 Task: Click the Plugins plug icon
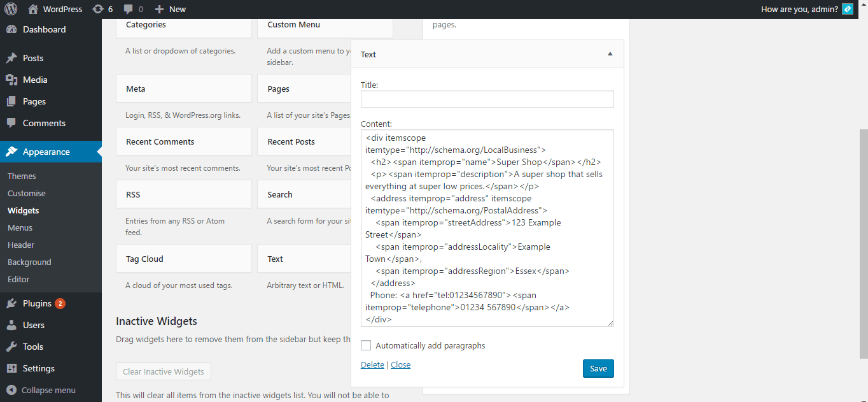coord(11,303)
